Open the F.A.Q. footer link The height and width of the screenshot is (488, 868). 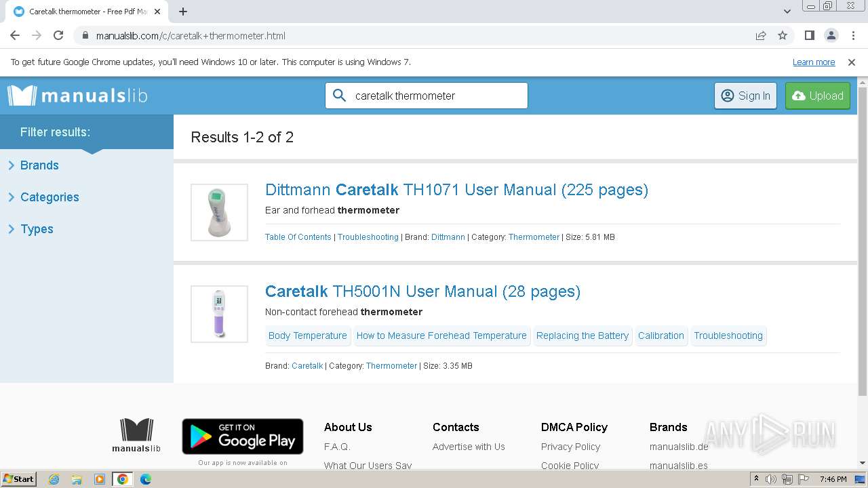click(x=337, y=447)
